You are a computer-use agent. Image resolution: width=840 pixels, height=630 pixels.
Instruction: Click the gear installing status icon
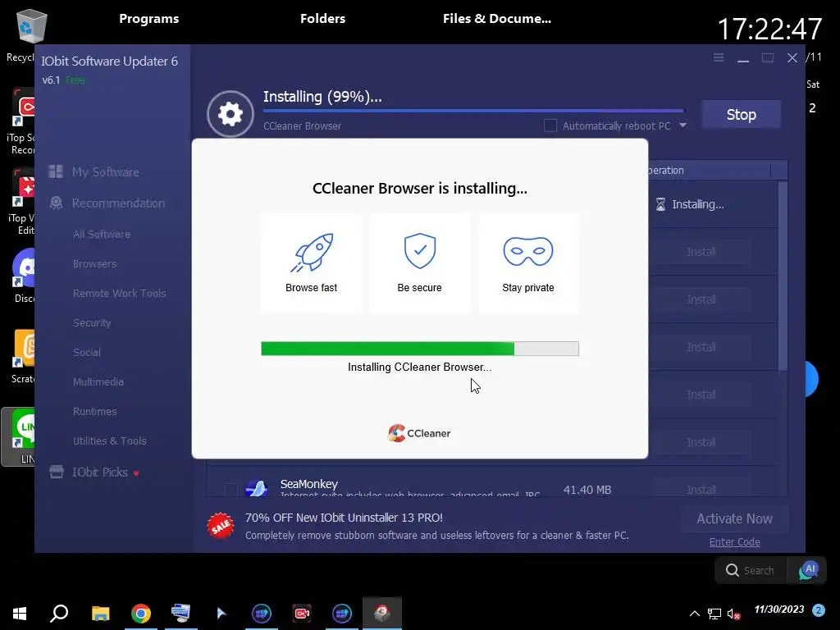(231, 113)
